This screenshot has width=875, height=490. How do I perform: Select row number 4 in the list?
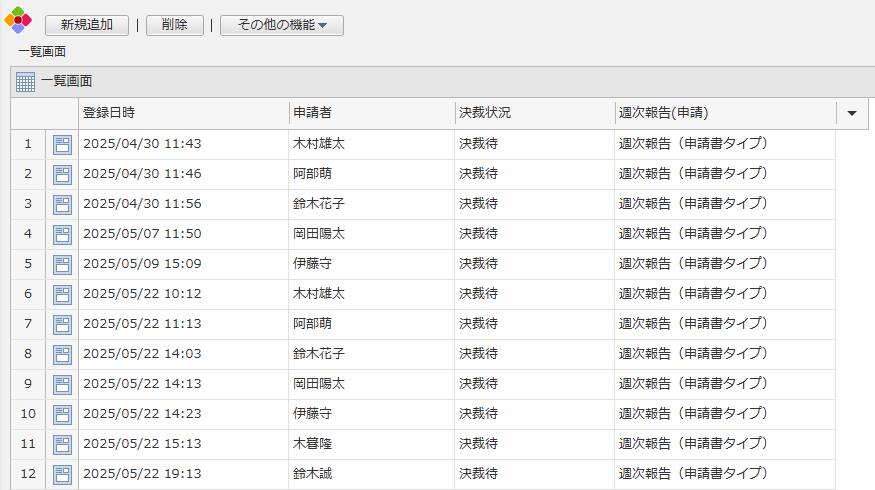click(x=28, y=234)
